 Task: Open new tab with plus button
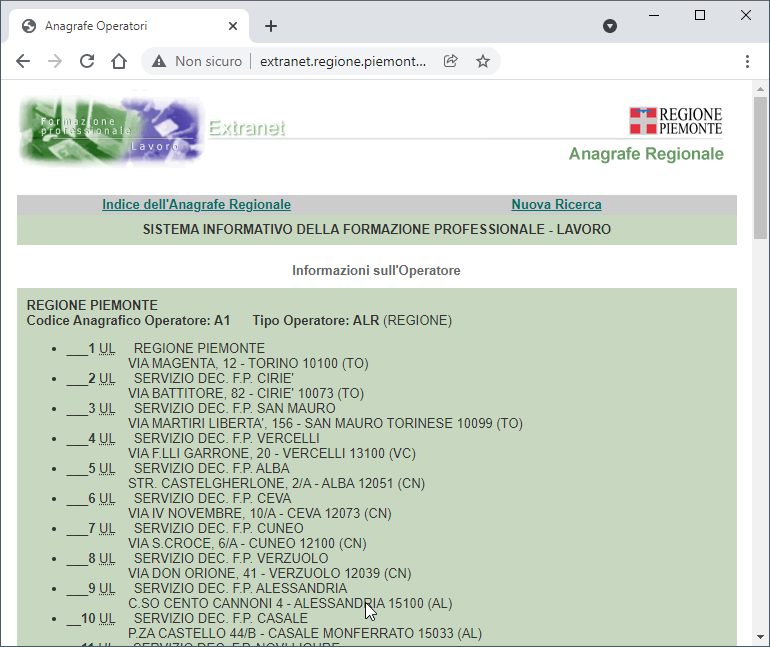click(271, 26)
